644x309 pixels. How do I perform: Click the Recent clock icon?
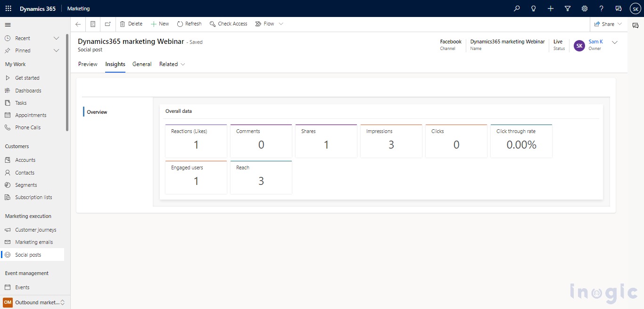coord(7,38)
